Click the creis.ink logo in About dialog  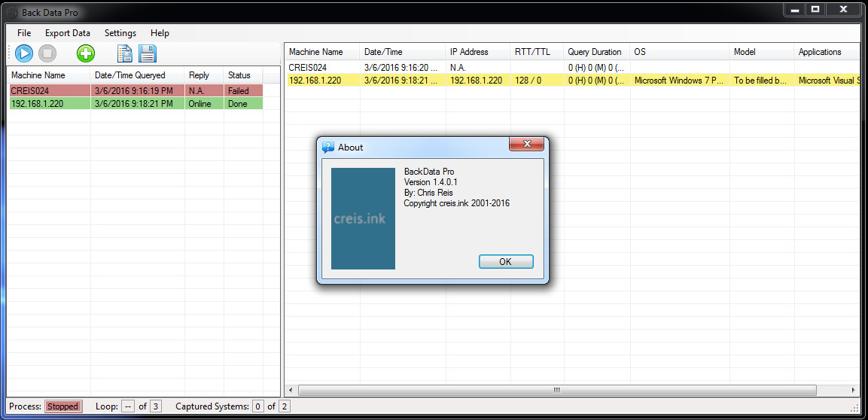(363, 218)
